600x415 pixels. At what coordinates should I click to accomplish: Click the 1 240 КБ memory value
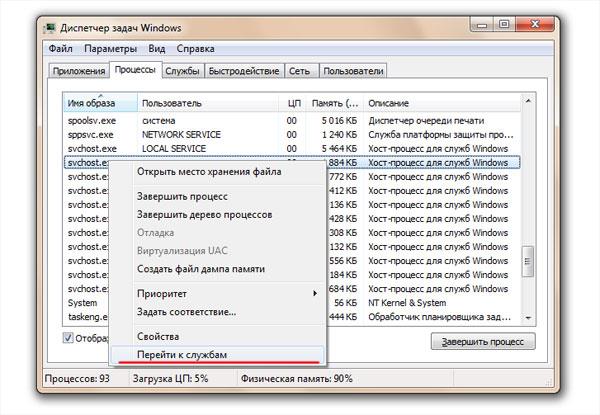[x=339, y=135]
